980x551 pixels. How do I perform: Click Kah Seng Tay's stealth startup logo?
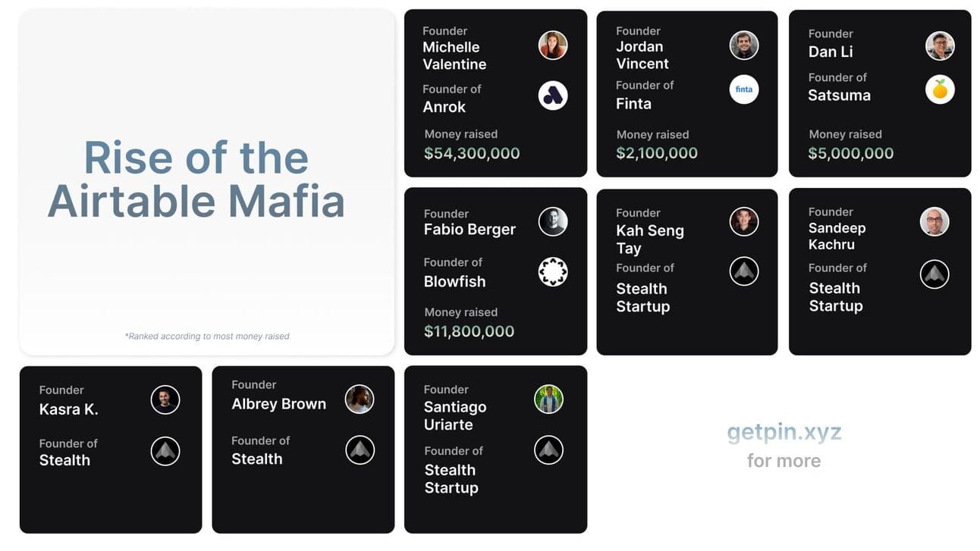744,271
